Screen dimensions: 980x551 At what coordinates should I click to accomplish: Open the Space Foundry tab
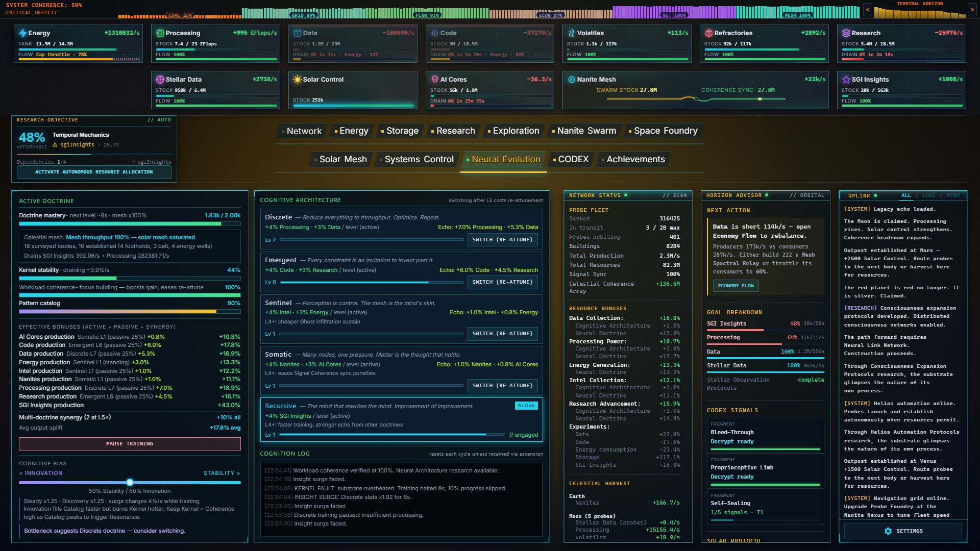pos(663,131)
